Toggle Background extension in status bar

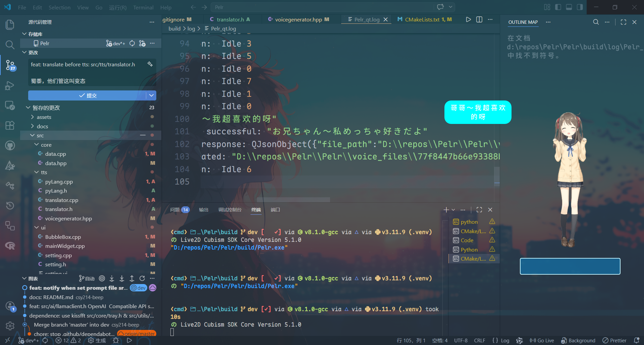(x=578, y=340)
